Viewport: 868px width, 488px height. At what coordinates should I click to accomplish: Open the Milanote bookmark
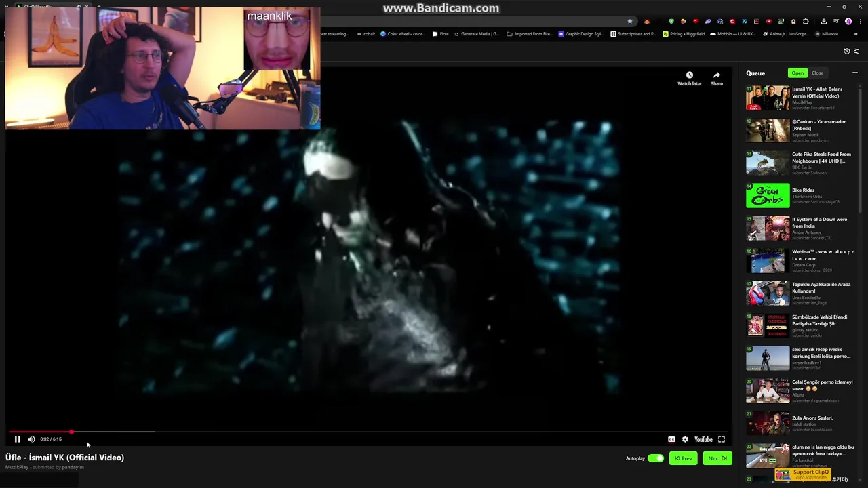(x=826, y=34)
